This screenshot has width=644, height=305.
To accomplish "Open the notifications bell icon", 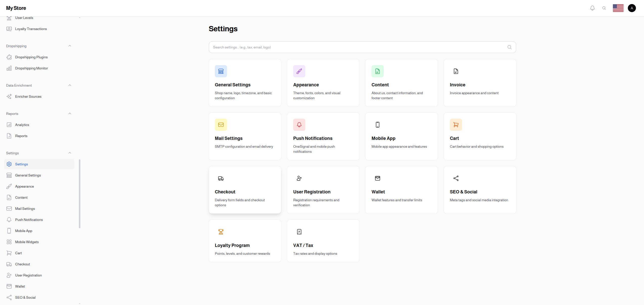I will click(x=592, y=8).
